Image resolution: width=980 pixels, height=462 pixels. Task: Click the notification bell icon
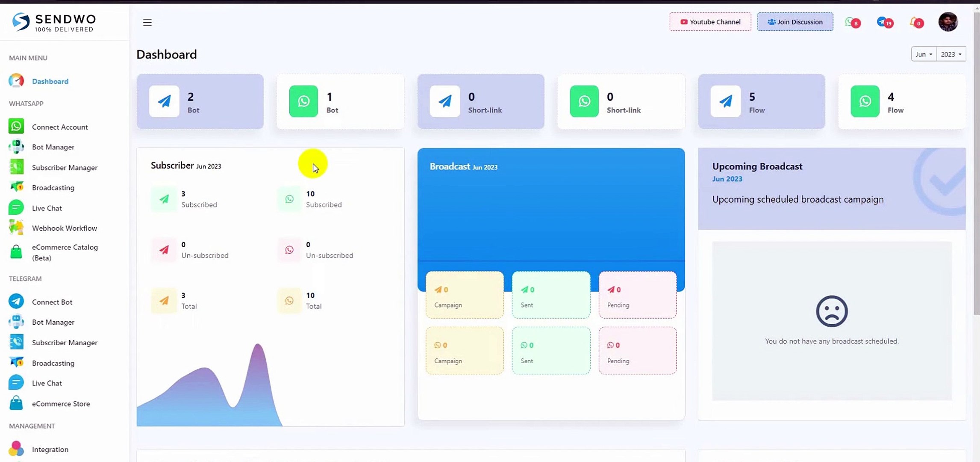[x=915, y=22]
